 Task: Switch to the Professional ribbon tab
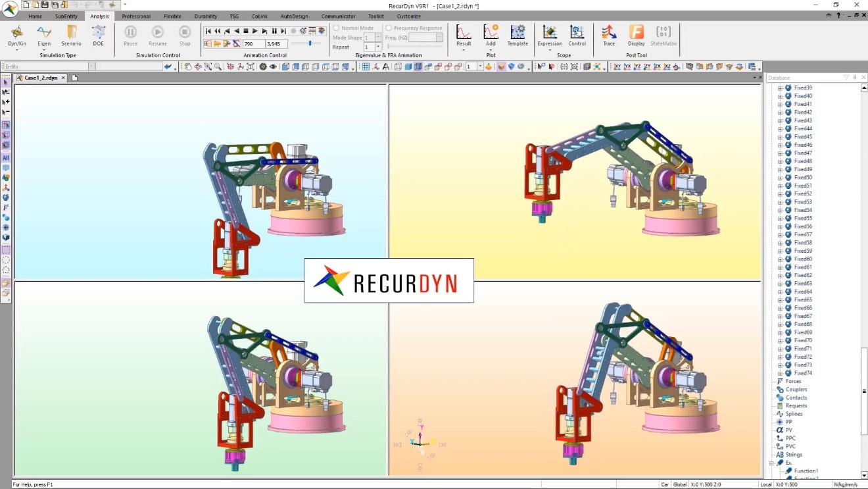pyautogui.click(x=136, y=16)
